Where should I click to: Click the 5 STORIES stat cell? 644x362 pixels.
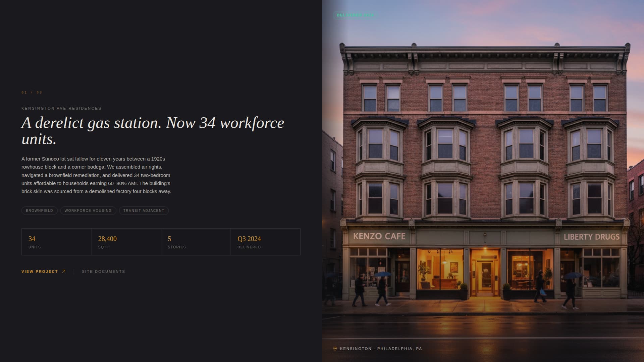[x=196, y=242]
